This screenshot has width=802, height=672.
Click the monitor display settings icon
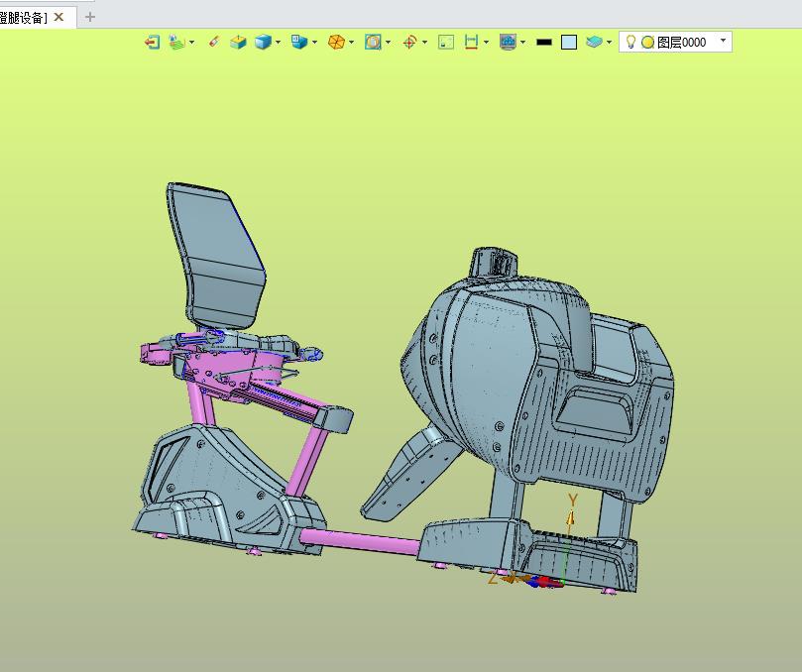point(508,42)
